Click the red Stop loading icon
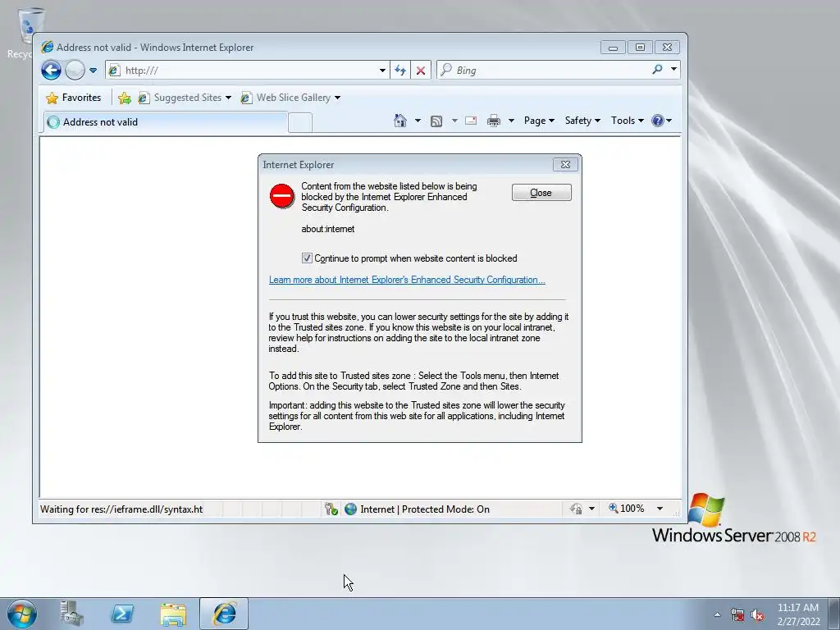The height and width of the screenshot is (630, 840). coord(421,71)
